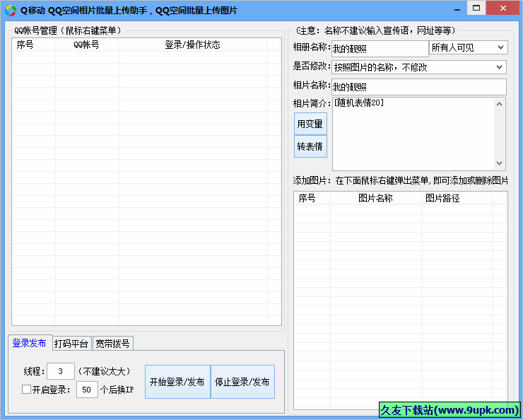Viewport: 523px width, 420px height.
Task: Click the 相片简介 scrollbar down arrow
Action: (499, 163)
